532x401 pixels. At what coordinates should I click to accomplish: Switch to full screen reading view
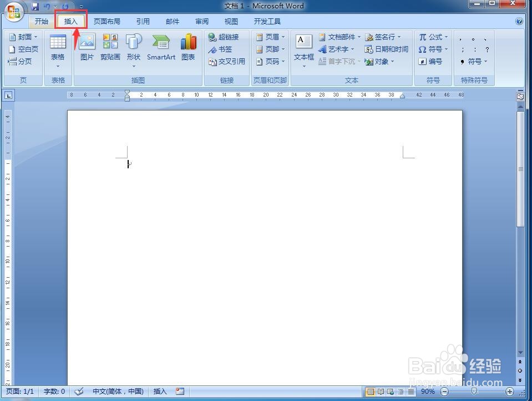point(381,392)
